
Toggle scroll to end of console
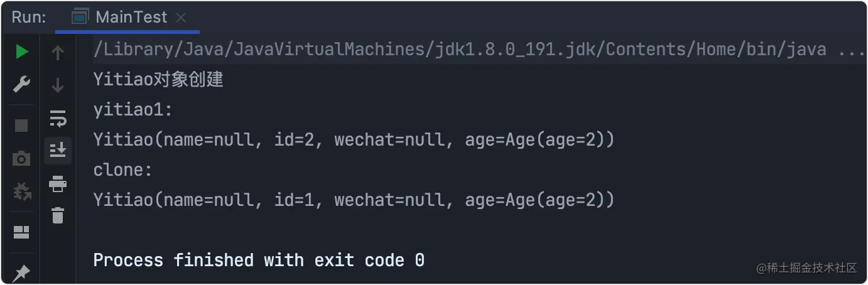pos(58,150)
